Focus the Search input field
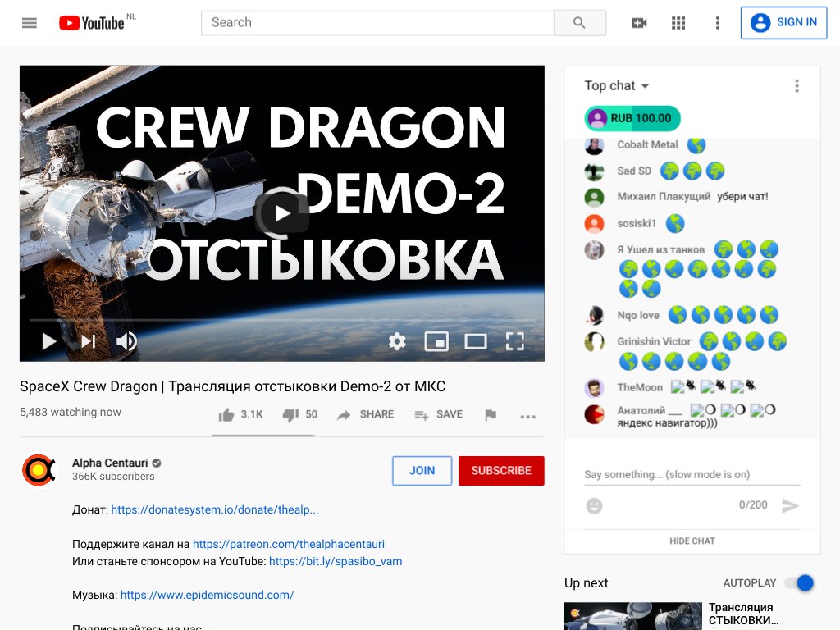This screenshot has width=840, height=630. tap(377, 22)
